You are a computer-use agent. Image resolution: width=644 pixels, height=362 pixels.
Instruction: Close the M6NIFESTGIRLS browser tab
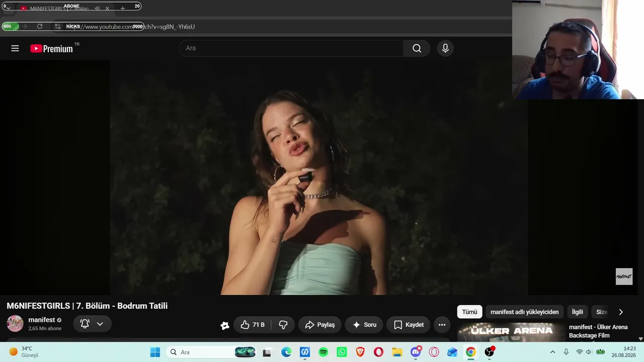click(107, 9)
